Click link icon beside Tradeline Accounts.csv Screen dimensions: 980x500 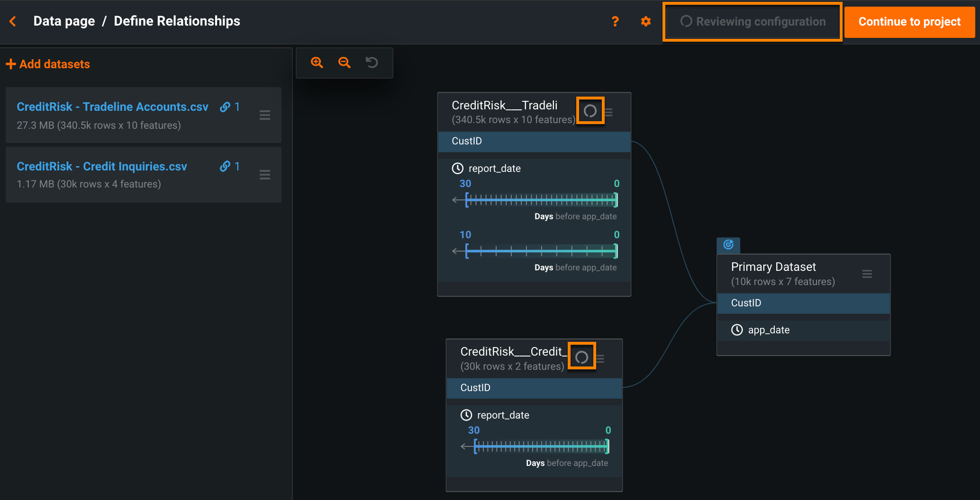pyautogui.click(x=225, y=107)
